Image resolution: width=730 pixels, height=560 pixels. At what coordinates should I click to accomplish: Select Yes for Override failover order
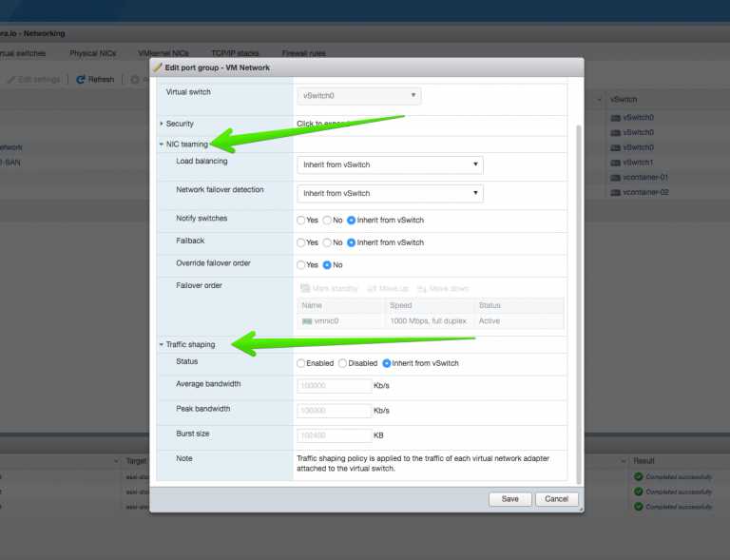(x=301, y=265)
